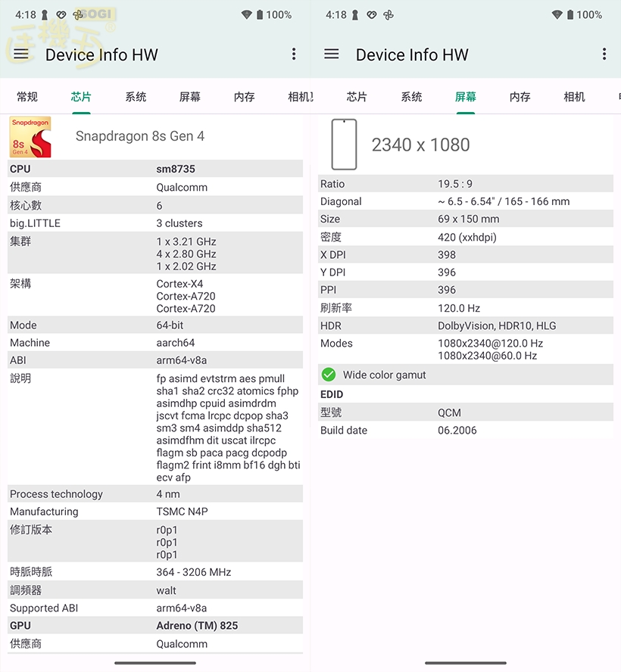The height and width of the screenshot is (672, 621).
Task: Tap density value 420 (xxhdpi)
Action: [x=467, y=238]
